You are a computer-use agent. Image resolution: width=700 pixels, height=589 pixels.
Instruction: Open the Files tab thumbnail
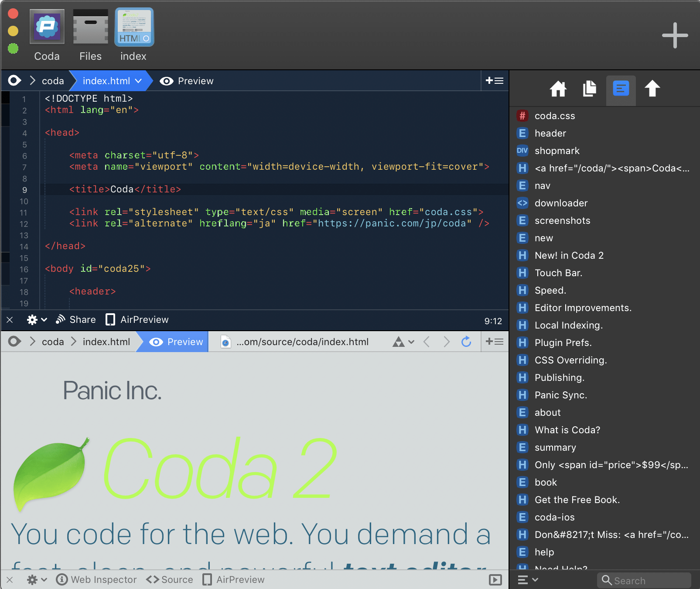(x=90, y=27)
